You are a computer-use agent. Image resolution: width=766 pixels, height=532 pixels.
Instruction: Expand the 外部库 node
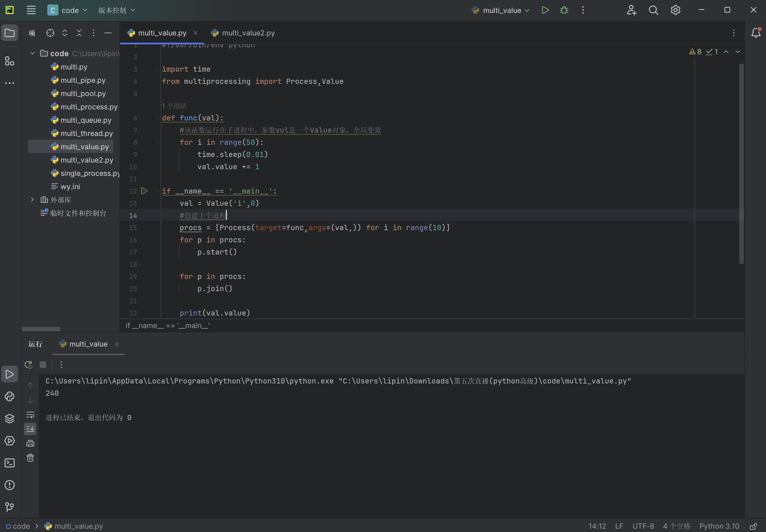pos(33,200)
